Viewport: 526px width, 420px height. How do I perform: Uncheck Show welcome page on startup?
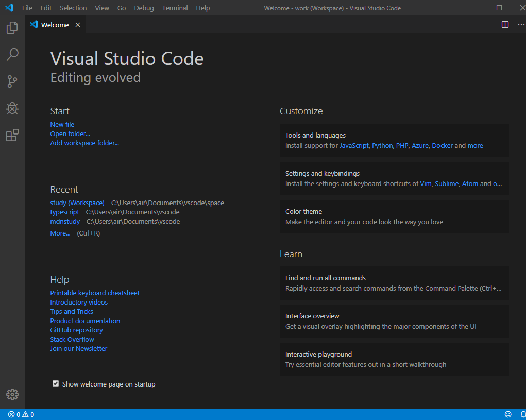[55, 383]
